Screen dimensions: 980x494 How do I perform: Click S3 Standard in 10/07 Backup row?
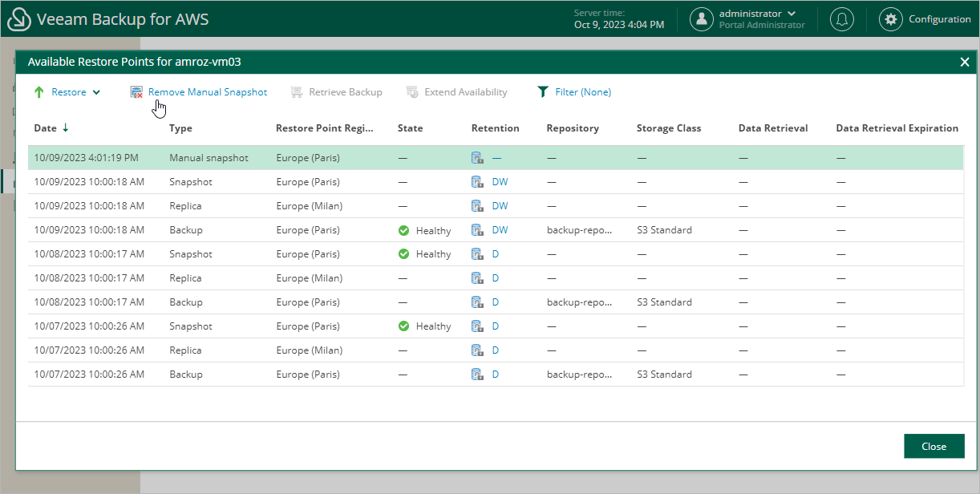[x=664, y=375]
